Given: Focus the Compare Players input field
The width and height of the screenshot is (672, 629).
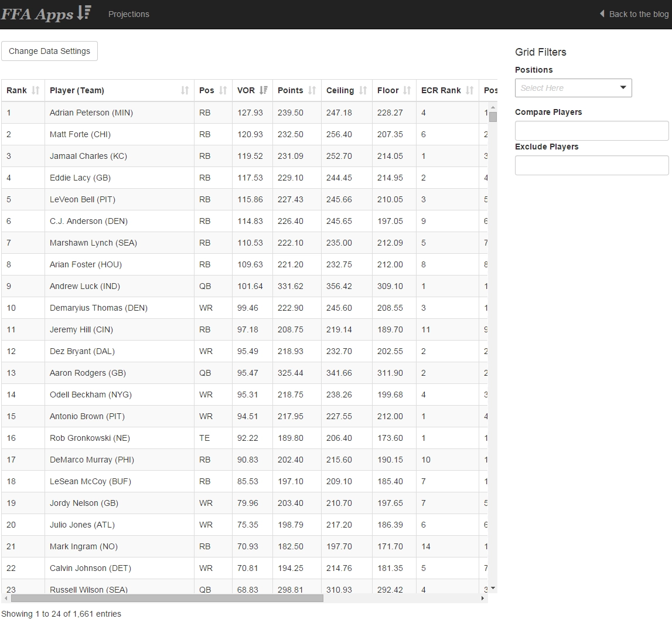Looking at the screenshot, I should click(x=591, y=131).
